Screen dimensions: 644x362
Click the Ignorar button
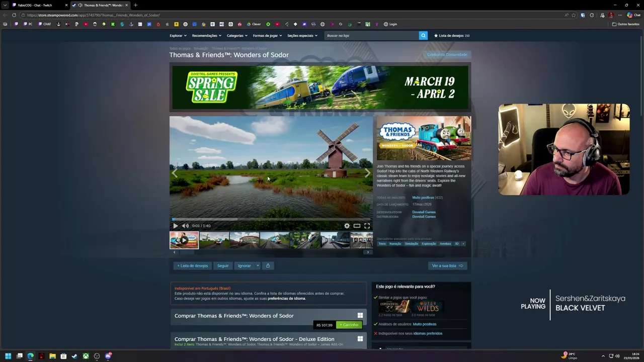coord(244,265)
